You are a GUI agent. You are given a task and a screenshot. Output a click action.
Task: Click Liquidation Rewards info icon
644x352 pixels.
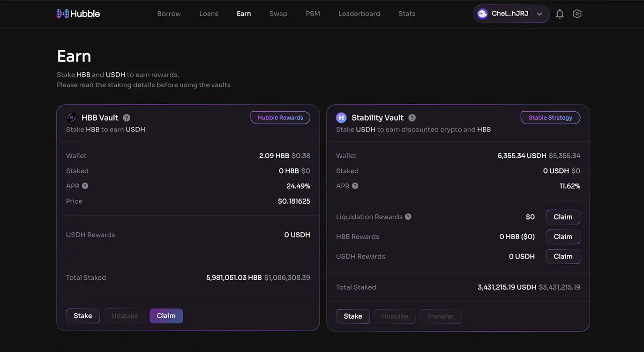click(408, 217)
